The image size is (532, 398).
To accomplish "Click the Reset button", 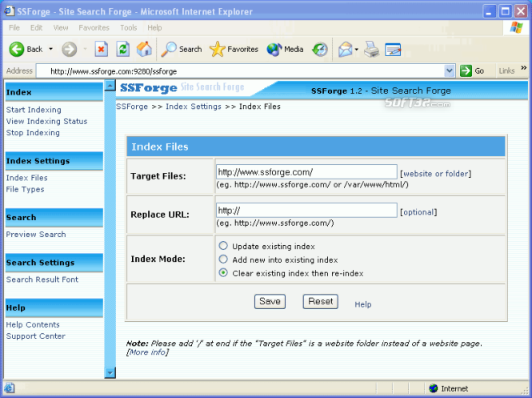I will click(x=320, y=302).
